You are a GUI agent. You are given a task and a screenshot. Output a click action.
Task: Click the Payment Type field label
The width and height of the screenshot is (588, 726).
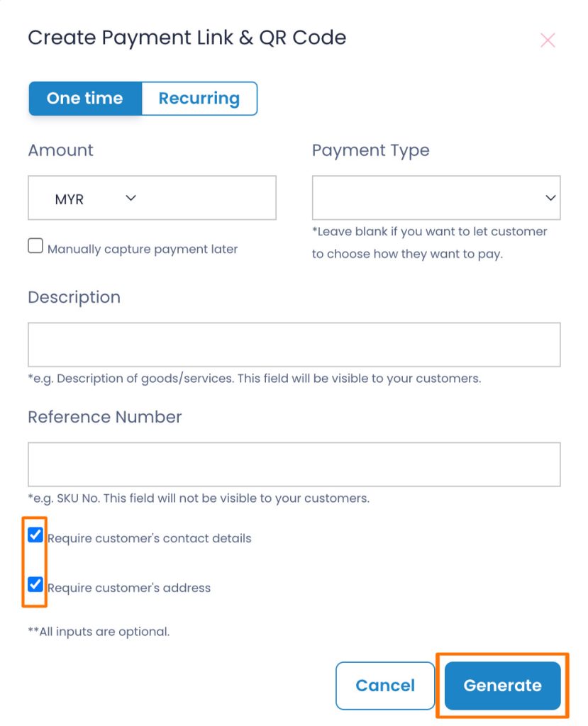point(371,150)
